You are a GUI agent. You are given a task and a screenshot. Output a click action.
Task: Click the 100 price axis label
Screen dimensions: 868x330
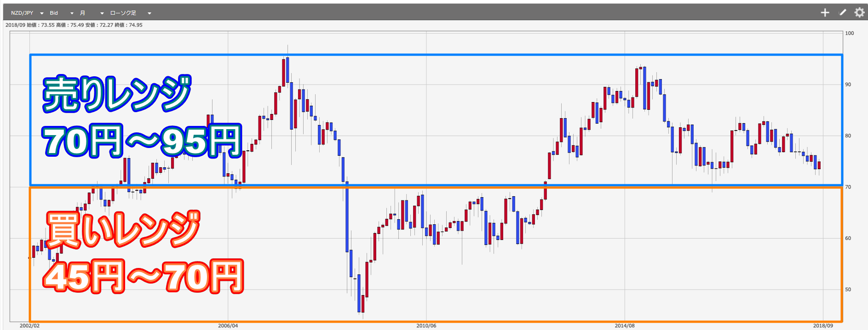pos(849,33)
